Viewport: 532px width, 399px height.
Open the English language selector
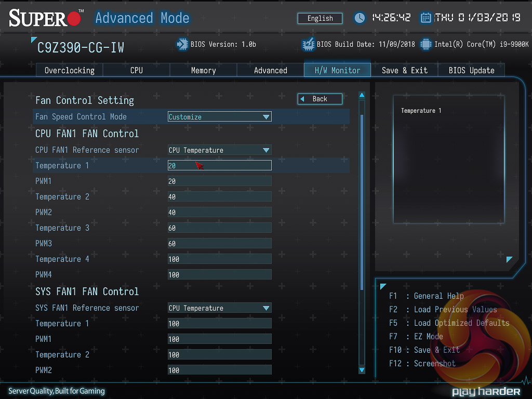click(320, 18)
